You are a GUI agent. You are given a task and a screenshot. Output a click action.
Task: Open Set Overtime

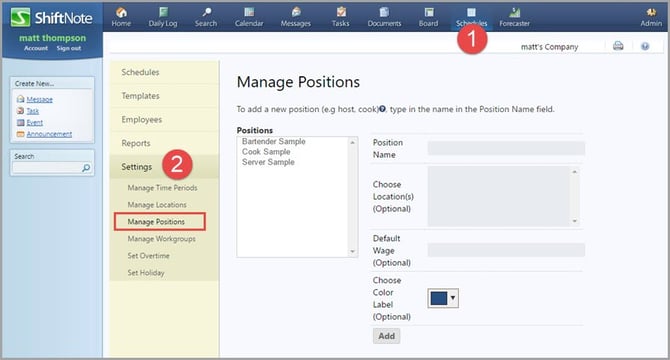[x=148, y=256]
